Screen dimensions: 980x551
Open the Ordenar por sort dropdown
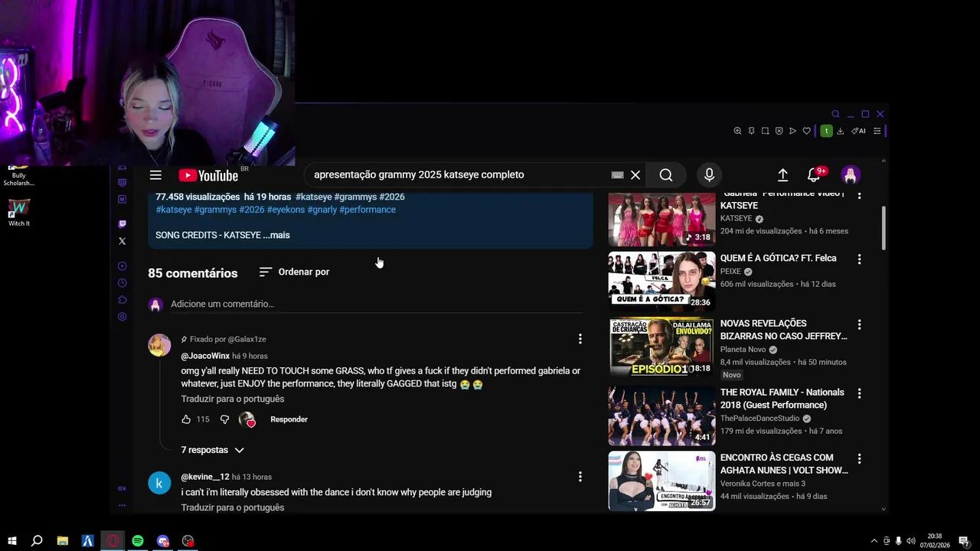(294, 272)
